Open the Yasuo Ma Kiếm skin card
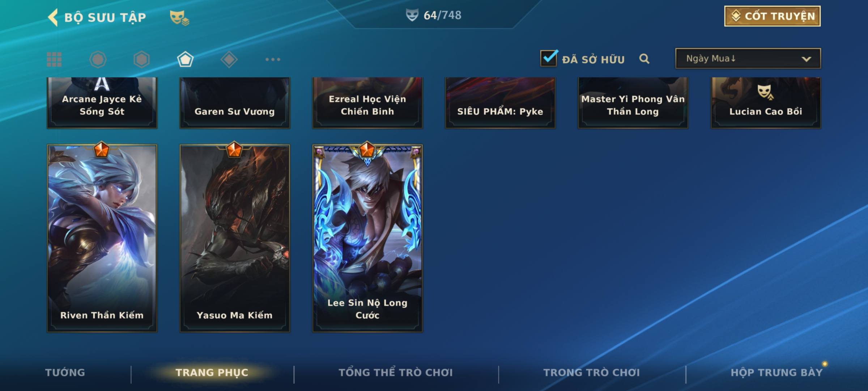Screen dimensions: 868x391 235,238
